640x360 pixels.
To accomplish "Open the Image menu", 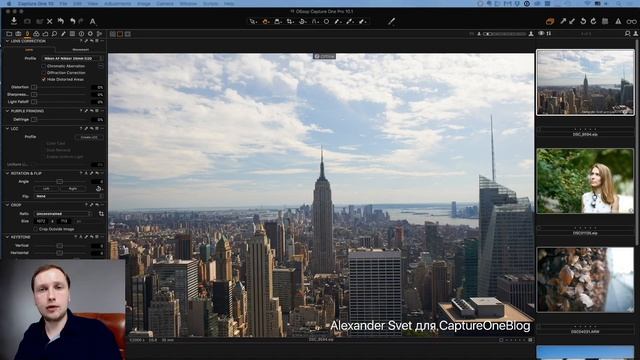I will (x=143, y=3).
